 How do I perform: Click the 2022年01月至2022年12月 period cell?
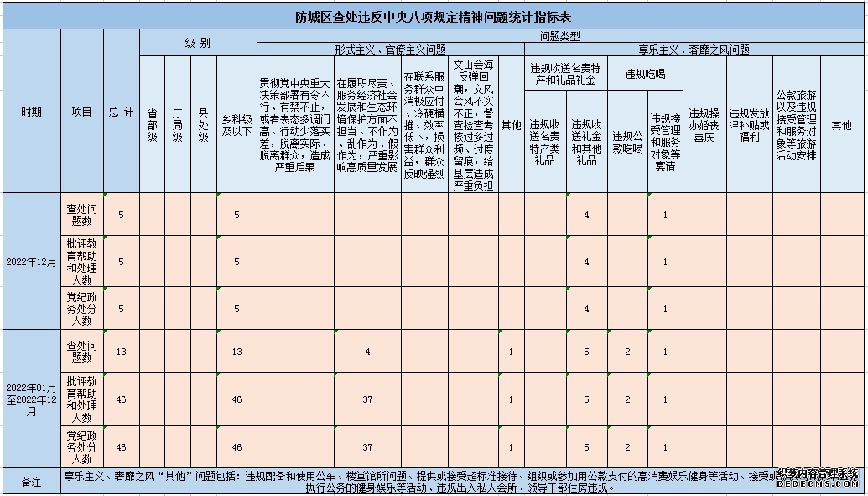(32, 399)
